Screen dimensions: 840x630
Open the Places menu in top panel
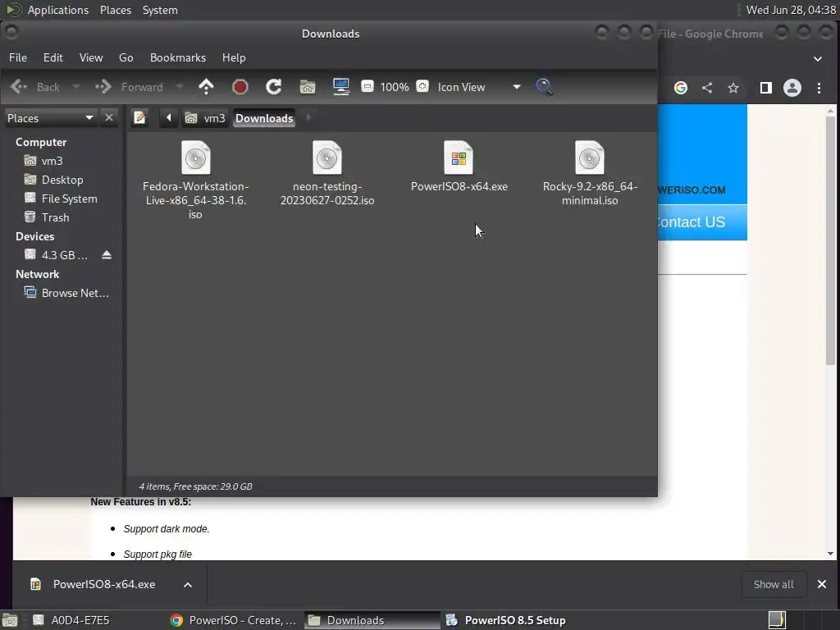tap(115, 10)
